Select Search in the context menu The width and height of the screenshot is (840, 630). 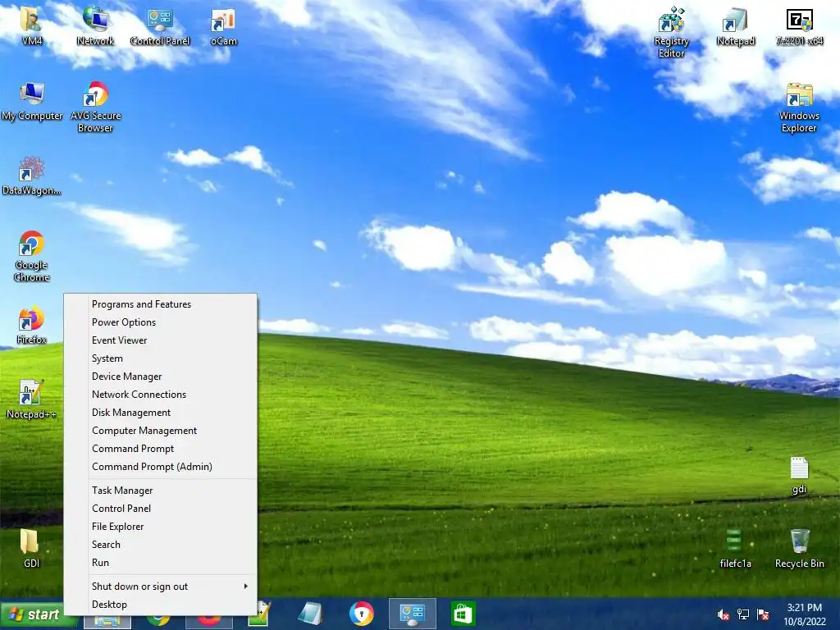click(160, 545)
